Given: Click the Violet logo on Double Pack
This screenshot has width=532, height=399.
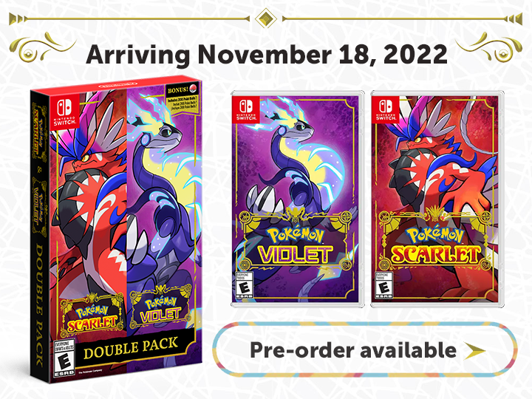Looking at the screenshot, I should (x=160, y=310).
